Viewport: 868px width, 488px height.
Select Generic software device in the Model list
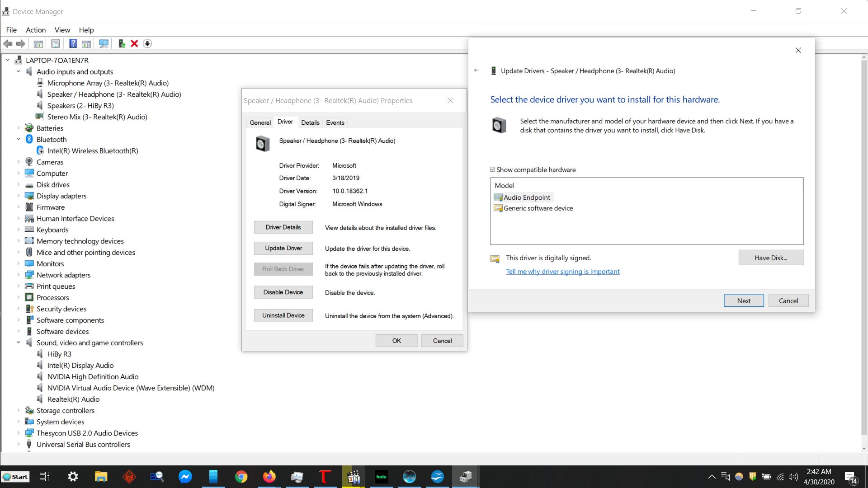(x=538, y=208)
